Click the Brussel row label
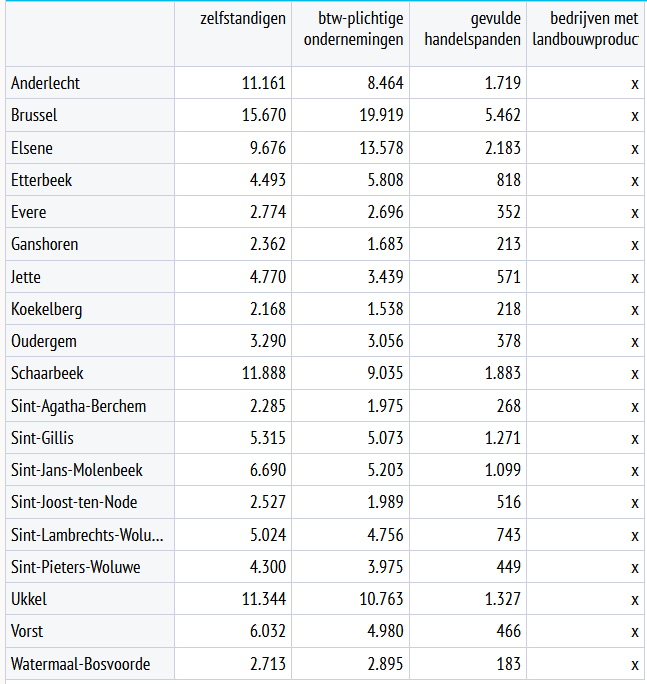Screen dimensions: 647x684 point(35,115)
